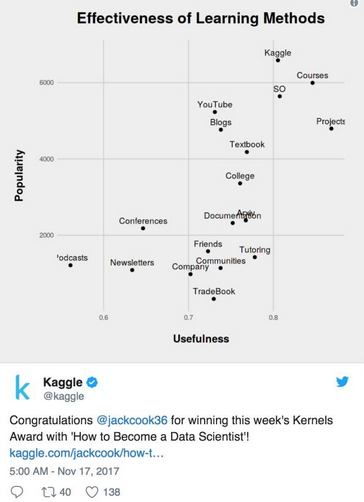Click the chart title Effectiveness of Learning Methods
This screenshot has height=502, width=364.
[x=201, y=18]
